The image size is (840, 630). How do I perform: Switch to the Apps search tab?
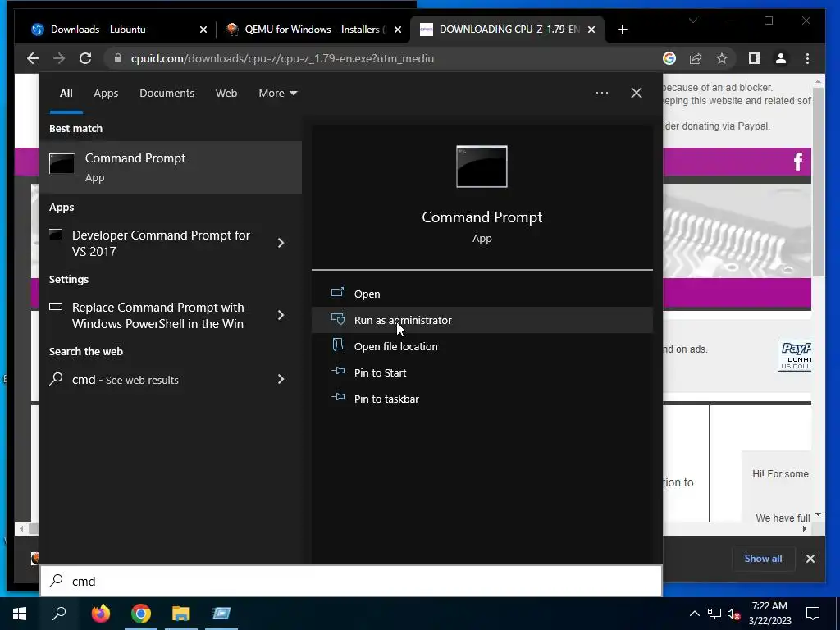pos(106,94)
